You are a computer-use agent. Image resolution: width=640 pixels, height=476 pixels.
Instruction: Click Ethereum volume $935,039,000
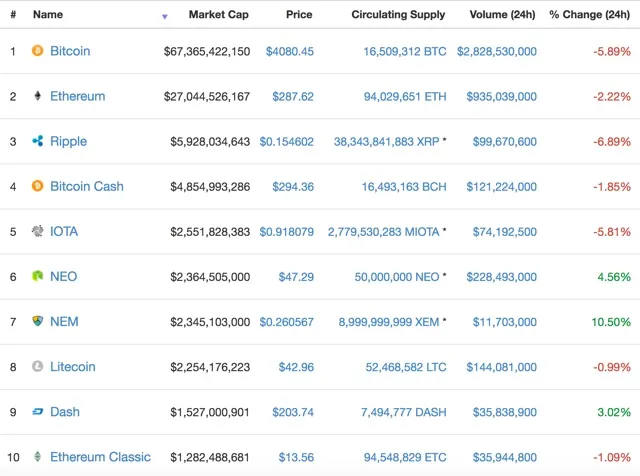tap(502, 96)
